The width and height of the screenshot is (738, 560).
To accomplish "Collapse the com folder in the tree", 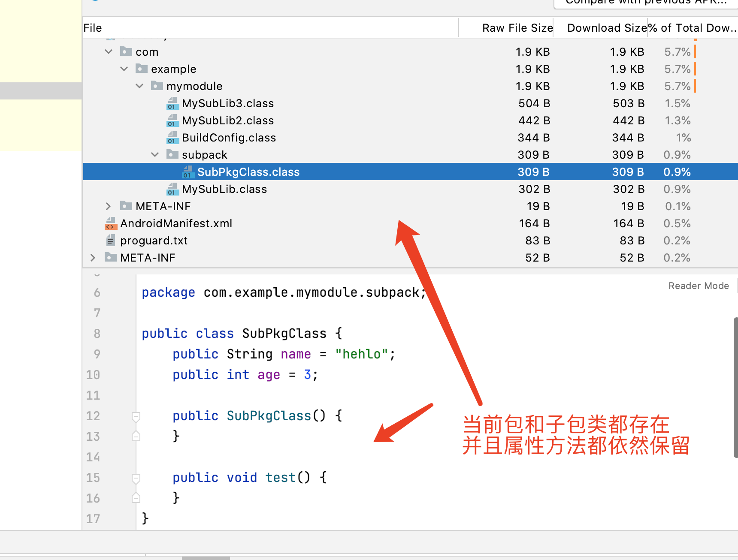I will (x=109, y=51).
